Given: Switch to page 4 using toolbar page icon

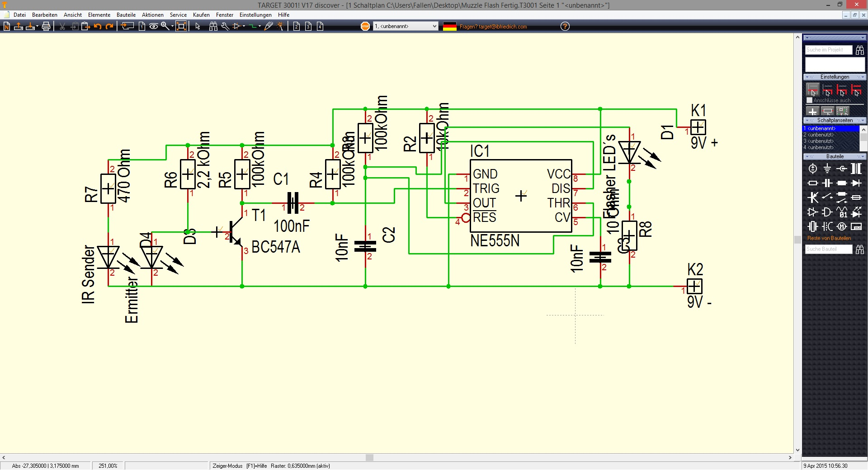Looking at the screenshot, I should click(320, 27).
